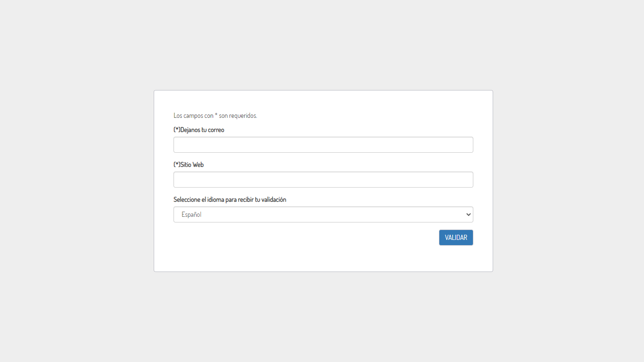Select the Español value shown in the combo box

pos(191,214)
